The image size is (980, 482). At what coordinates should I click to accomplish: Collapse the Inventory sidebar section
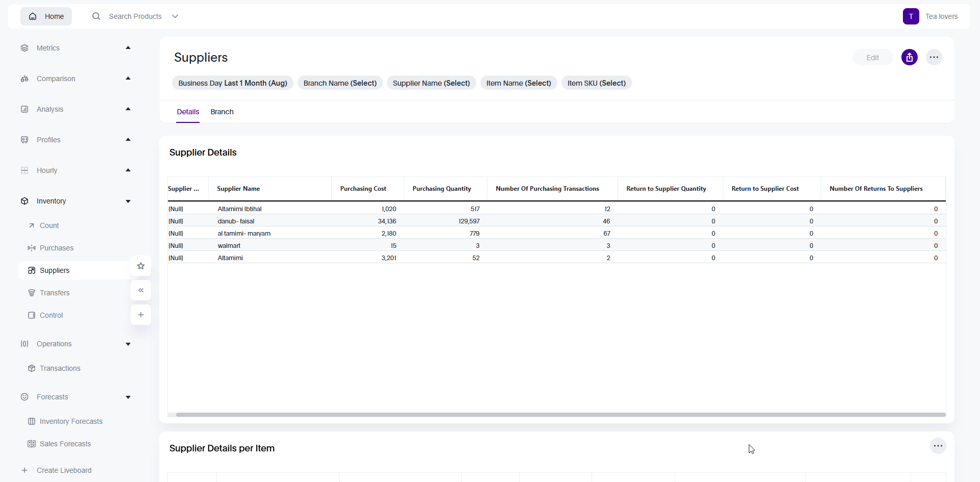(x=128, y=201)
